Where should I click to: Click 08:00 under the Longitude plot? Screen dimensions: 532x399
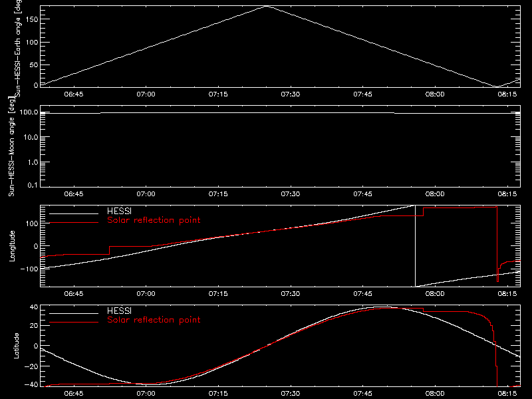(x=435, y=294)
